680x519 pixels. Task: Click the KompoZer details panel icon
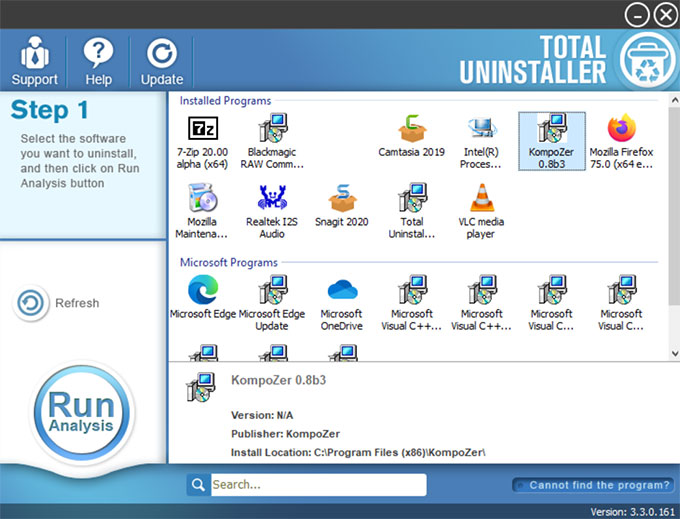pyautogui.click(x=201, y=387)
